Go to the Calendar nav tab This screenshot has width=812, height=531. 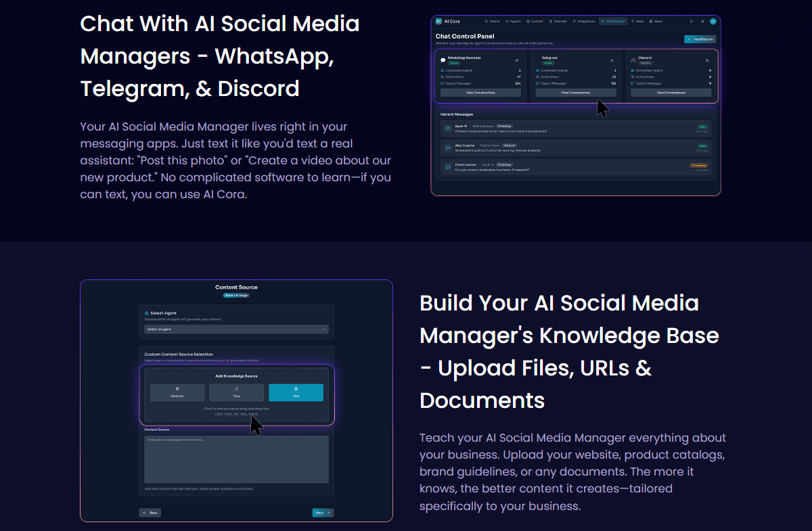tap(558, 22)
